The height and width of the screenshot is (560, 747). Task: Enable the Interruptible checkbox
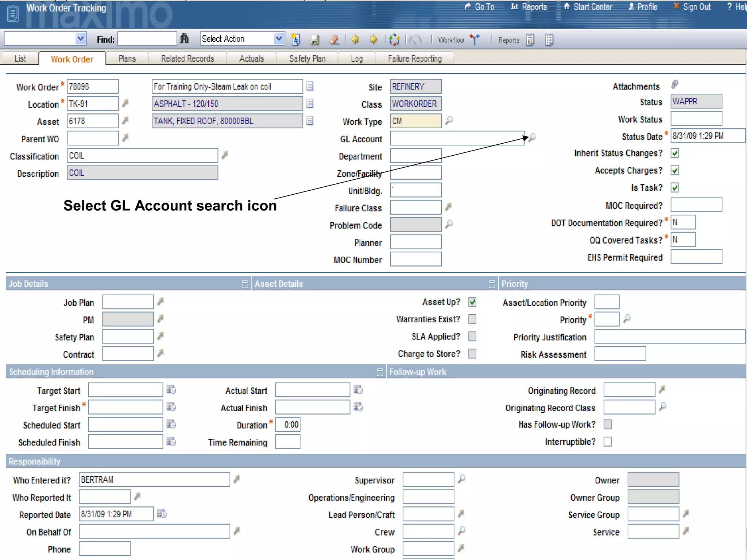pyautogui.click(x=608, y=442)
